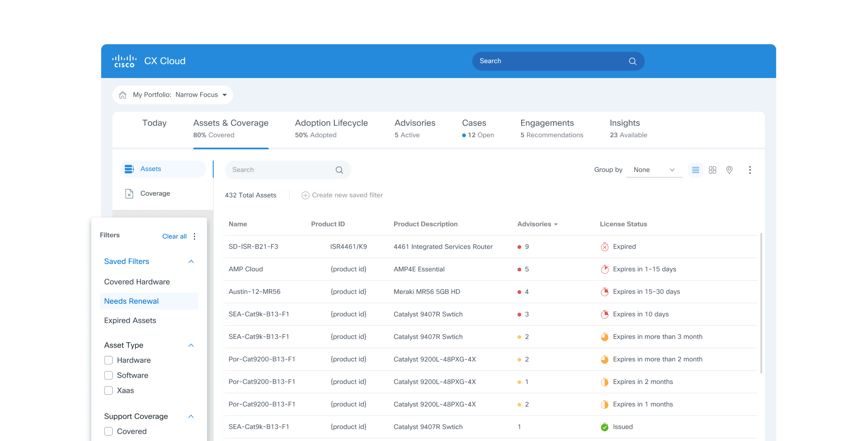The height and width of the screenshot is (441, 868).
Task: Open the Coverage sidebar panel
Action: coord(155,193)
